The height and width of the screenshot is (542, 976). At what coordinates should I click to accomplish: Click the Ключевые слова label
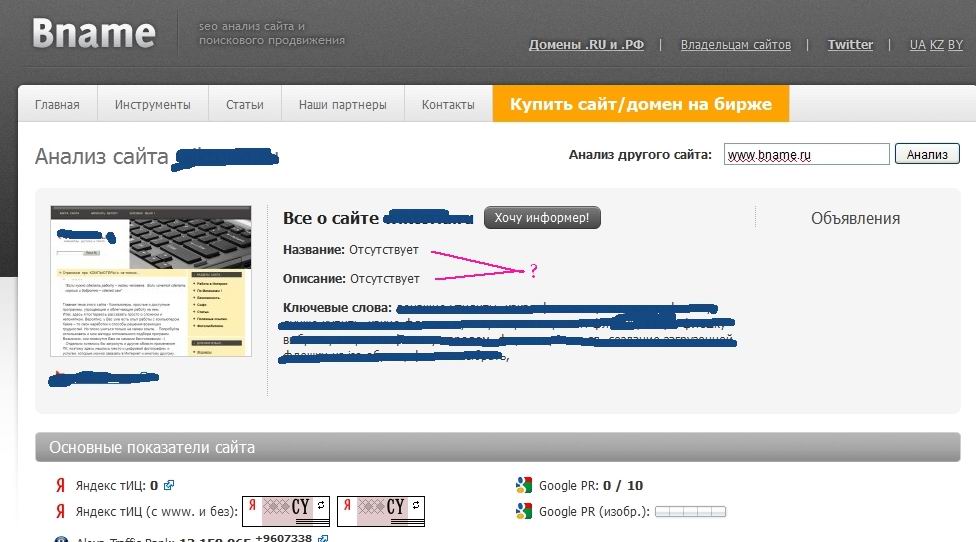[337, 307]
